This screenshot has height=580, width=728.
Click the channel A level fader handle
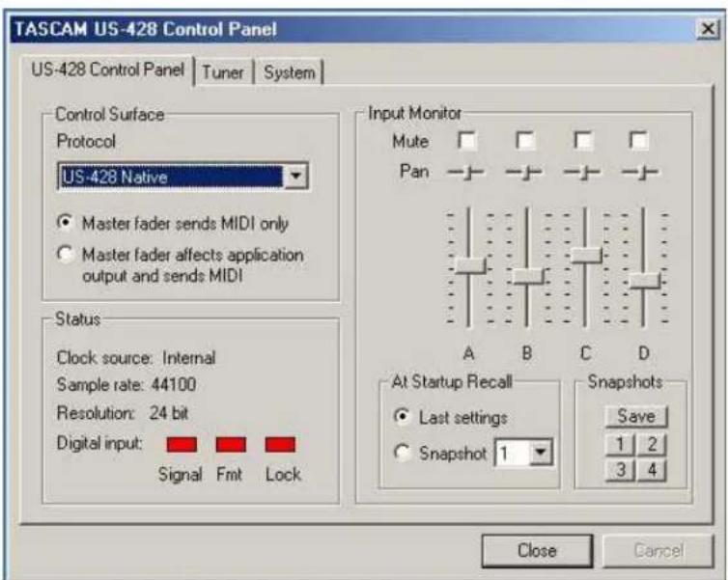click(470, 265)
